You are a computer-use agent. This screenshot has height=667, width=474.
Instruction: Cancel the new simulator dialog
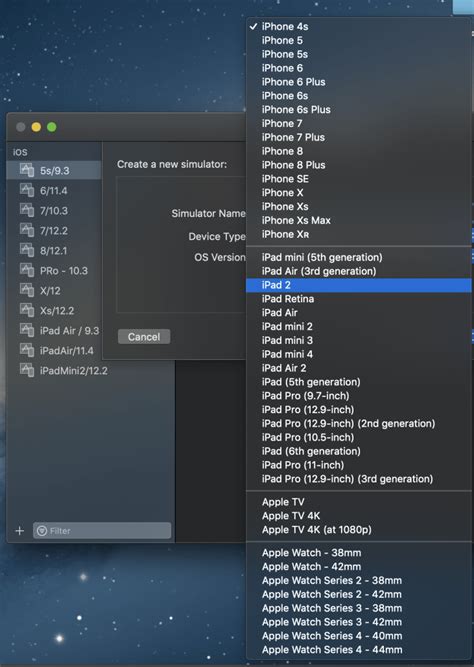tap(144, 336)
